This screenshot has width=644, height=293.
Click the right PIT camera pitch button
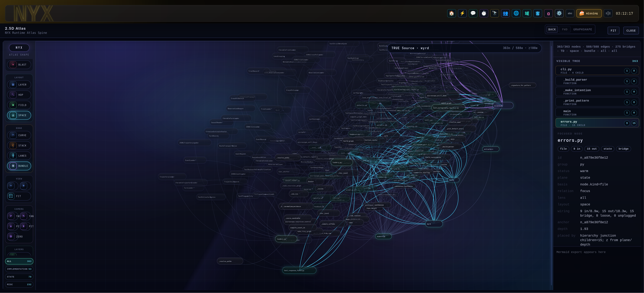[x=26, y=226]
